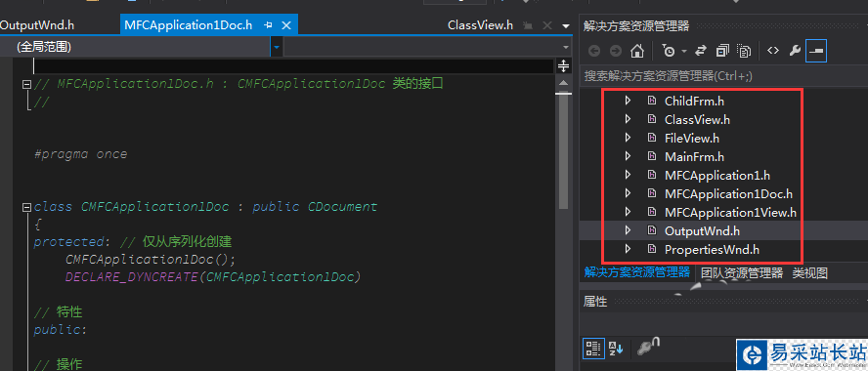The height and width of the screenshot is (371, 868).
Task: Select MFCApplication1View.h in Solution Explorer
Action: coord(730,212)
